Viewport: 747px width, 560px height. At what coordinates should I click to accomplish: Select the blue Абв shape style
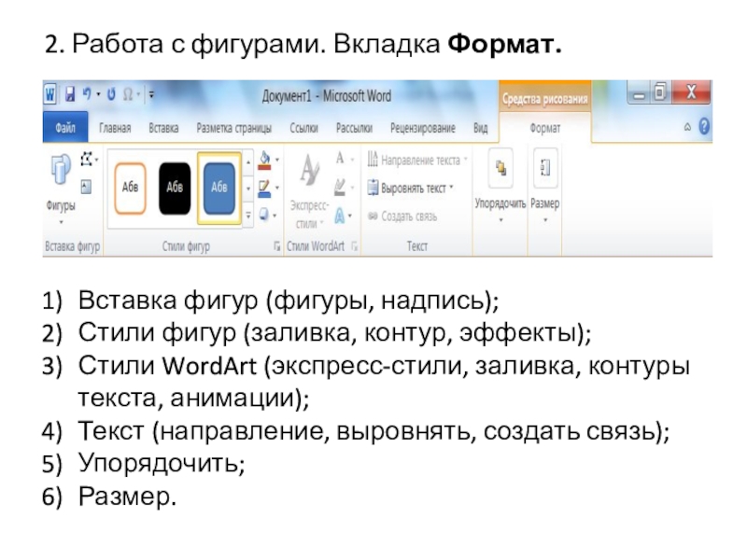click(x=219, y=187)
